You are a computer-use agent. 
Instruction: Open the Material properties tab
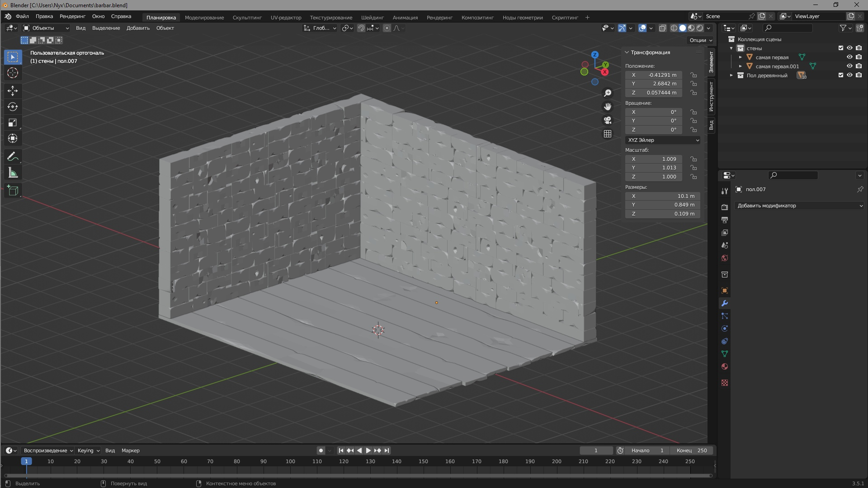point(725,366)
